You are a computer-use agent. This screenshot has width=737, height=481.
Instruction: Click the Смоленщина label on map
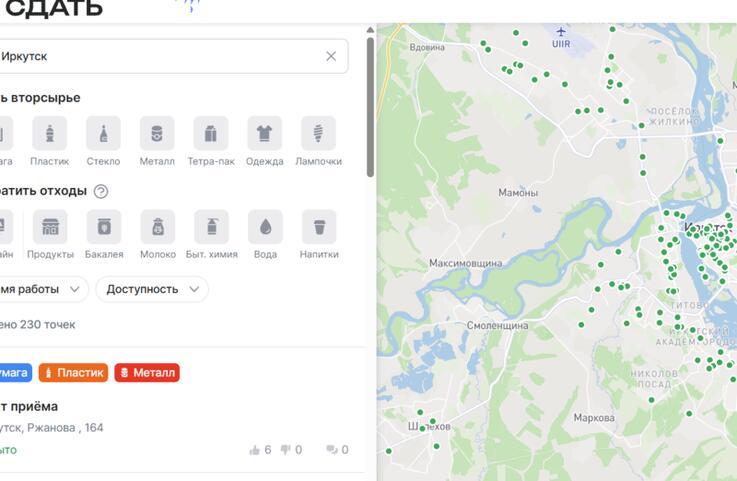pyautogui.click(x=497, y=325)
